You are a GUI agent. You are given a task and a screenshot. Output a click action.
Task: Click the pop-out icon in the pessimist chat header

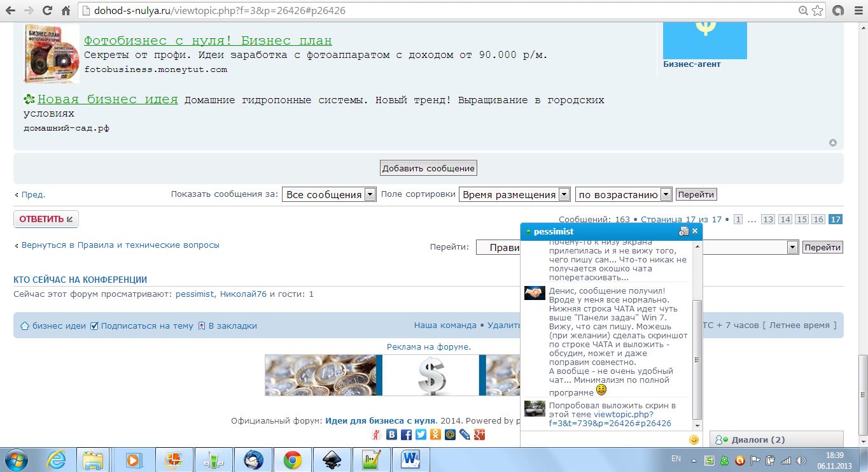[x=684, y=231]
